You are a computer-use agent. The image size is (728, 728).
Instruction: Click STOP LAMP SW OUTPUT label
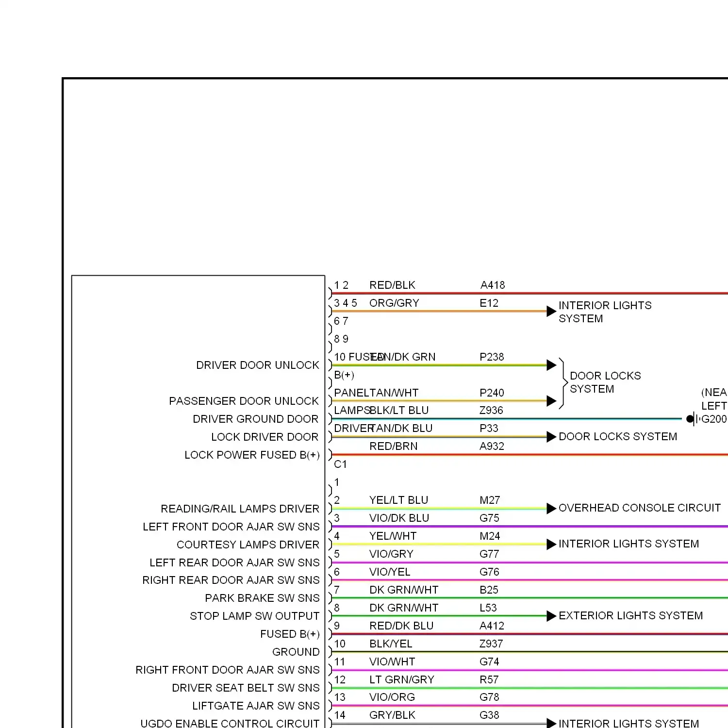pos(255,616)
